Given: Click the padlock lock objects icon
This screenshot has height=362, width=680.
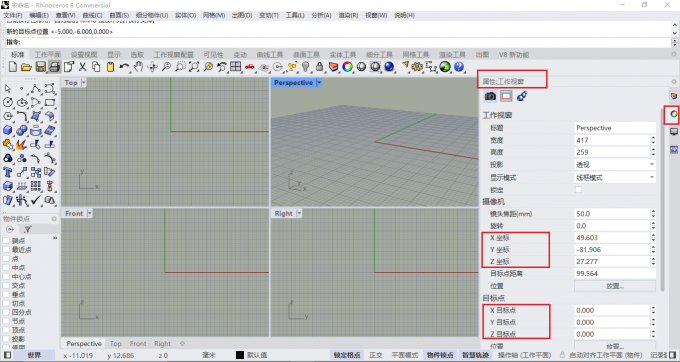Looking at the screenshot, I should [320, 67].
